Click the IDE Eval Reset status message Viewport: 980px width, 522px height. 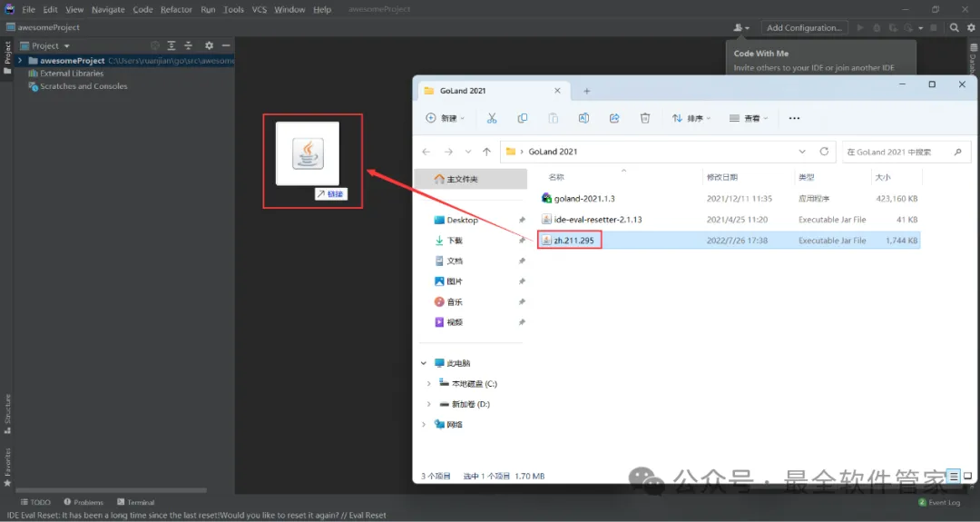point(197,515)
